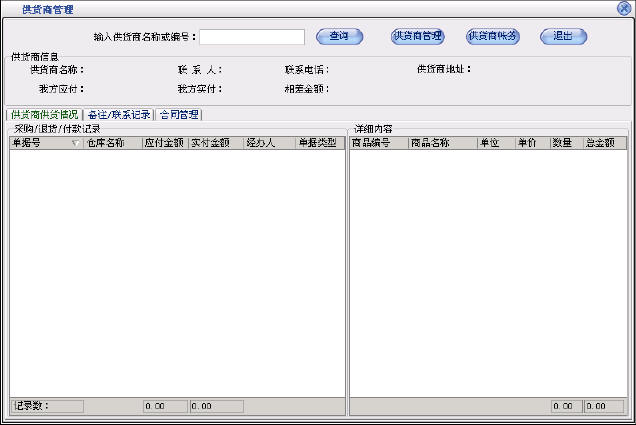The height and width of the screenshot is (425, 636).
Task: Sort details by 商品名称 column
Action: [x=442, y=143]
